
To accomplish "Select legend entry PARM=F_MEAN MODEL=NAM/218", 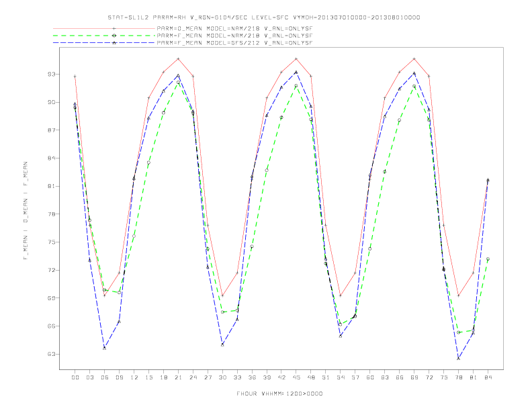I will click(x=234, y=36).
